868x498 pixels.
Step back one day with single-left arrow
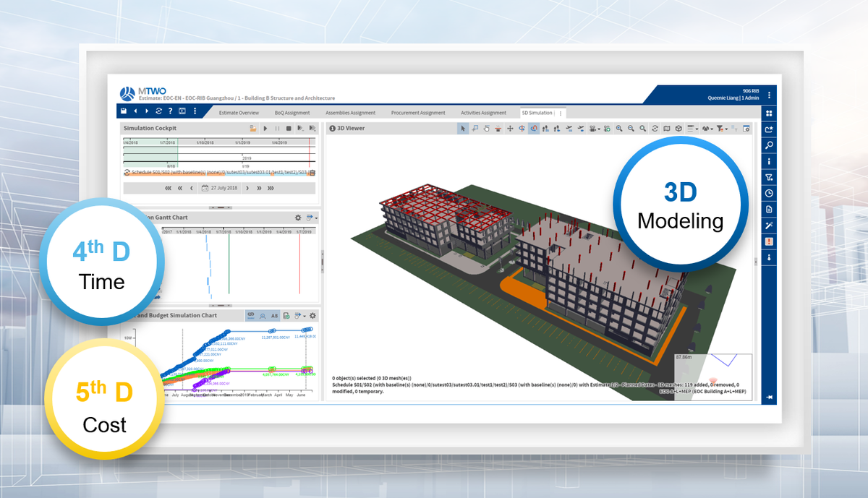tap(192, 188)
